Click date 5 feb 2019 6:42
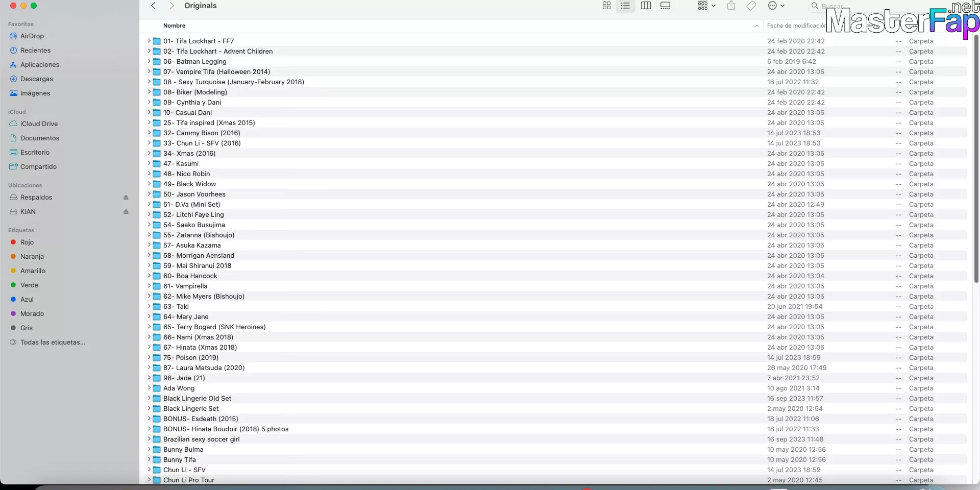The image size is (980, 490). pyautogui.click(x=792, y=61)
